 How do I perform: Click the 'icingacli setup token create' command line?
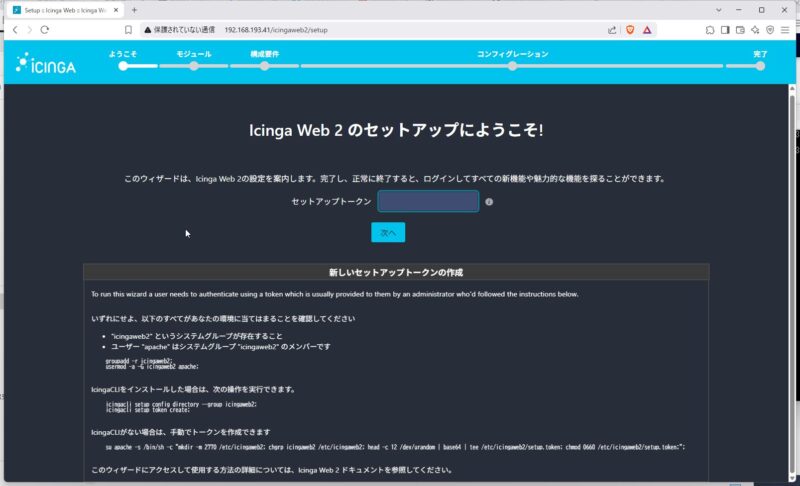147,410
